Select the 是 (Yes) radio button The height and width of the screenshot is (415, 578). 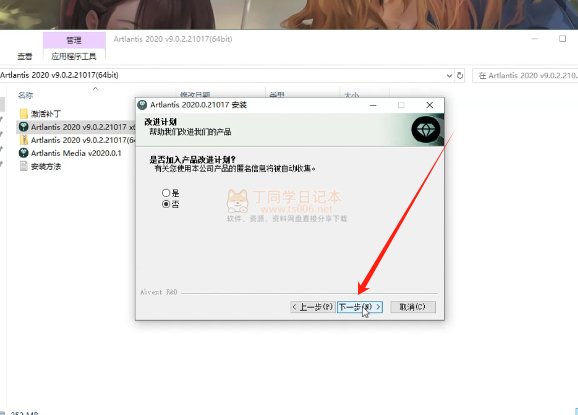coord(170,193)
